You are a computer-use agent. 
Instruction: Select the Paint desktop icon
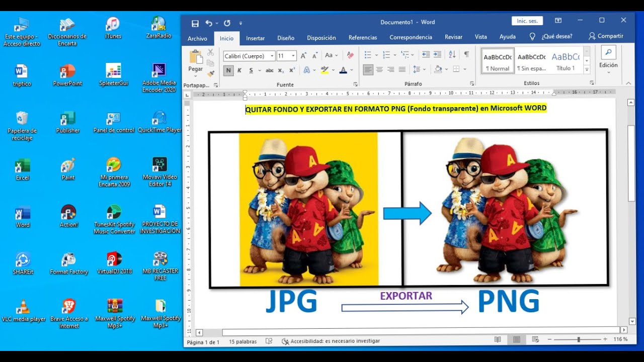[x=68, y=165]
